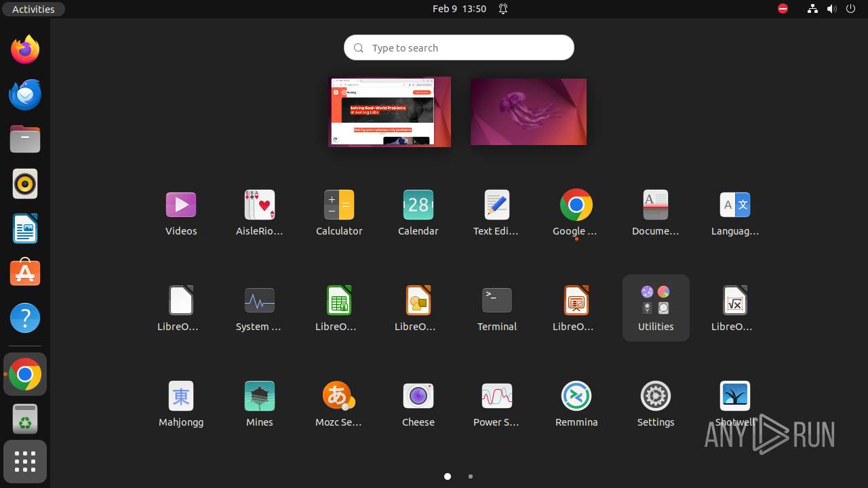Open Files manager in the dock
868x488 pixels.
pyautogui.click(x=25, y=139)
